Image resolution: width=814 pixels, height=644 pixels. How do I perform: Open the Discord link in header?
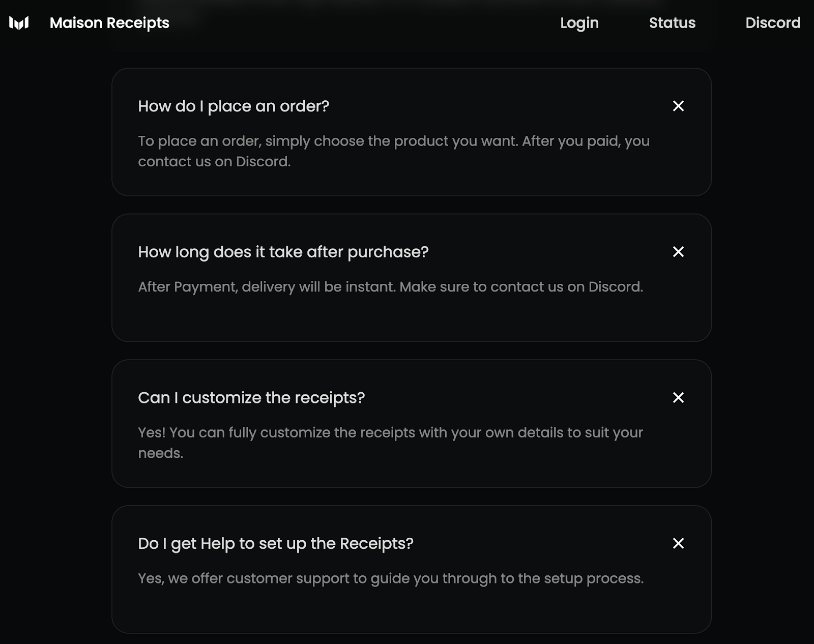click(x=772, y=23)
